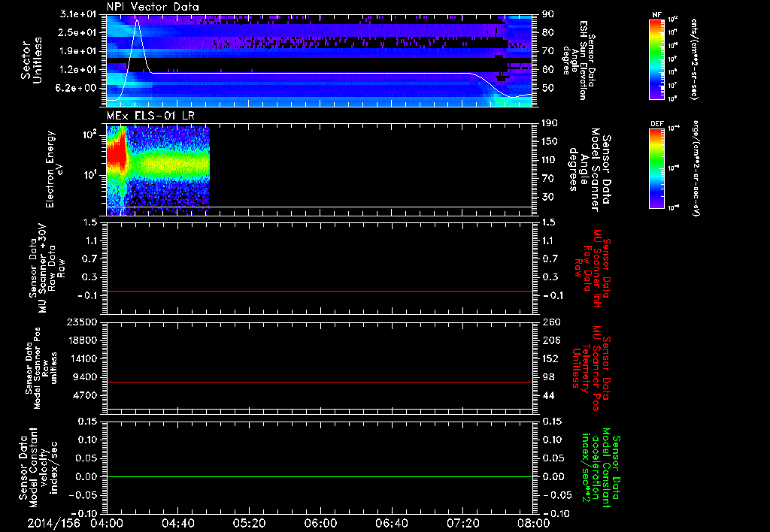Click the 9400 scanner position tick
This screenshot has height=532, width=770.
[84, 377]
